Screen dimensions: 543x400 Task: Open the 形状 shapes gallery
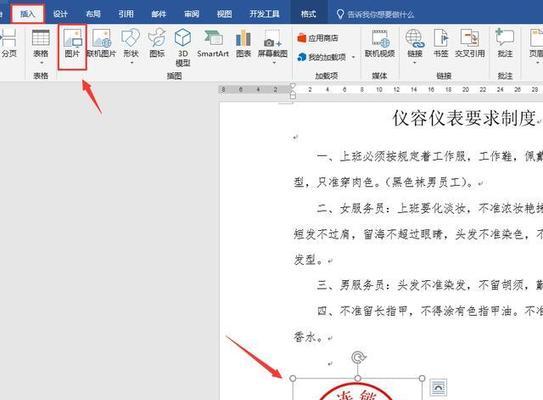[131, 47]
